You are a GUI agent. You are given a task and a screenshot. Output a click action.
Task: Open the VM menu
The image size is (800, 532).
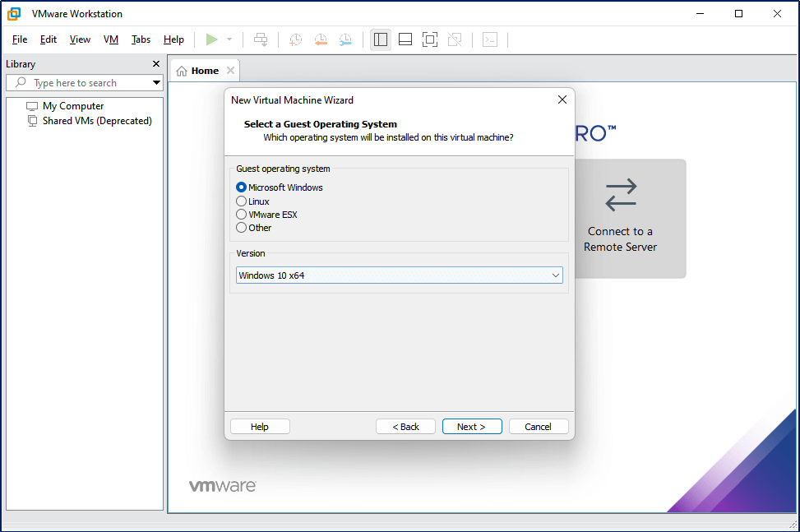coord(111,39)
